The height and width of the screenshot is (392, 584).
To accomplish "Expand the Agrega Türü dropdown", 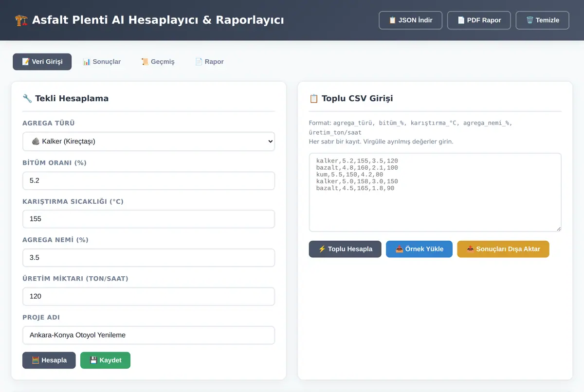I will tap(148, 142).
